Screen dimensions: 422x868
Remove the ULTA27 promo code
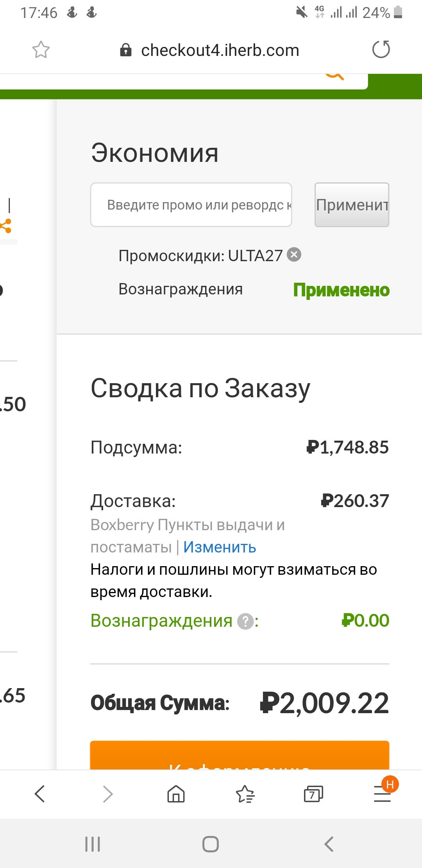(294, 255)
